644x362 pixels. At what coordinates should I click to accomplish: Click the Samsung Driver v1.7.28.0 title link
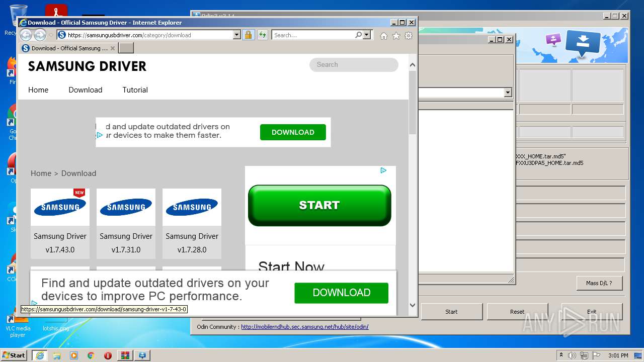point(192,243)
